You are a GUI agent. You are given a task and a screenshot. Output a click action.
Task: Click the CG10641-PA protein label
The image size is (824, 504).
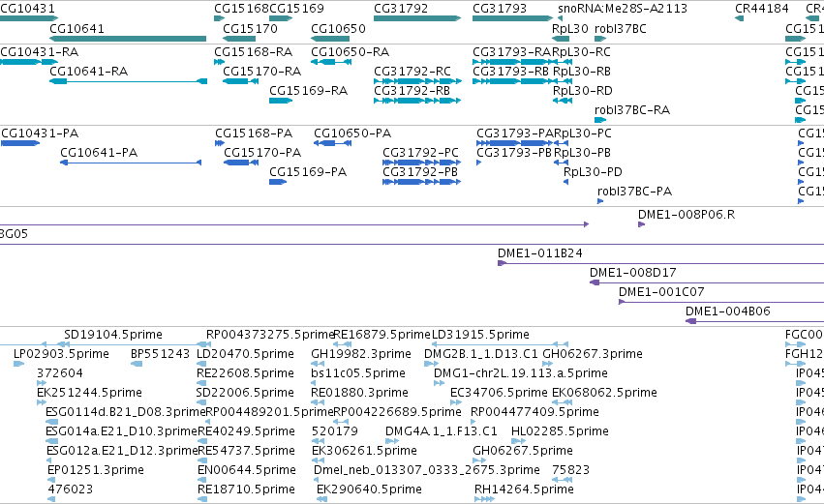tap(98, 152)
